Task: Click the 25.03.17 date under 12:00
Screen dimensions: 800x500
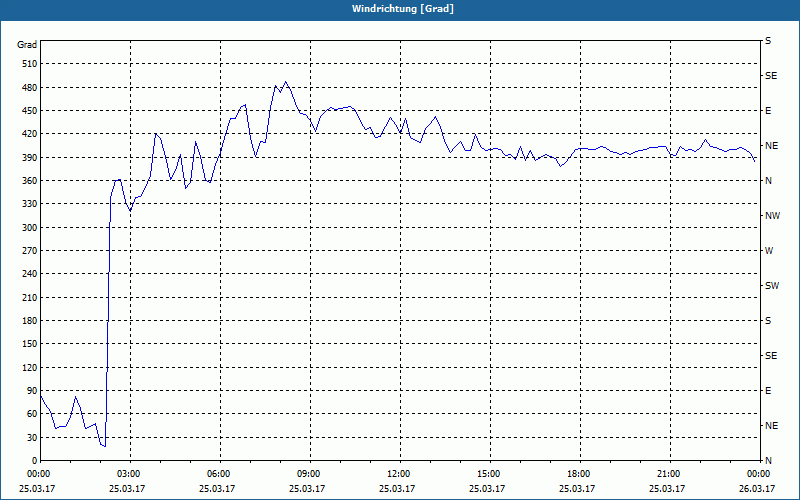Action: 397,489
